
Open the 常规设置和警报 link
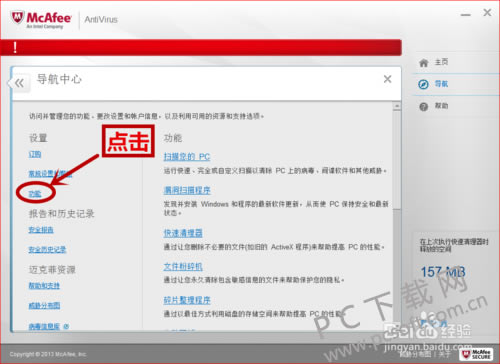pos(50,174)
